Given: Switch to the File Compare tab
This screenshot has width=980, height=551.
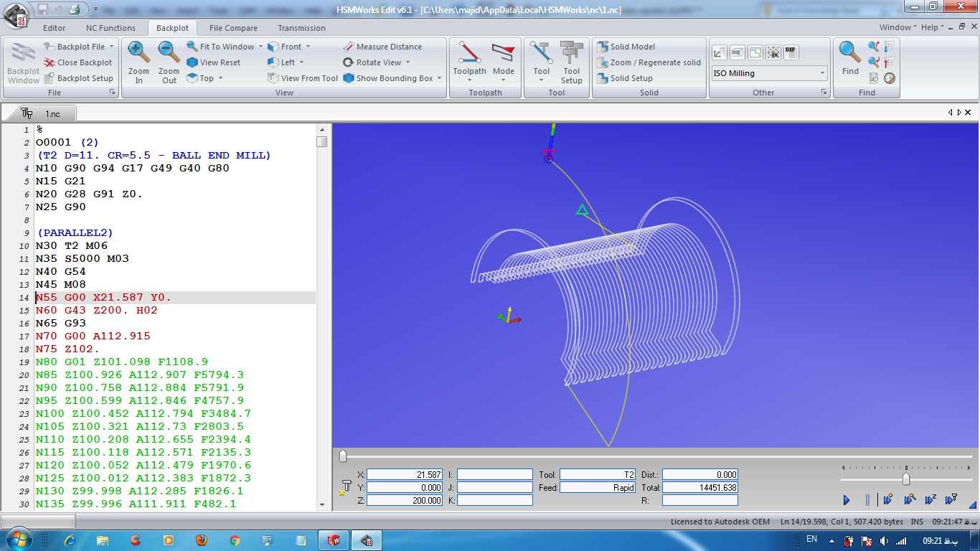Looking at the screenshot, I should tap(232, 28).
